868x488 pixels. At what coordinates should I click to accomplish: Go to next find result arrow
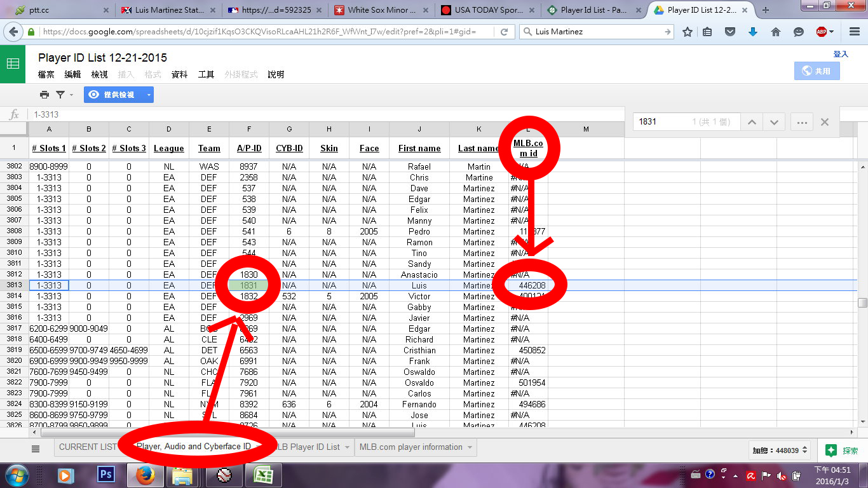pos(774,122)
